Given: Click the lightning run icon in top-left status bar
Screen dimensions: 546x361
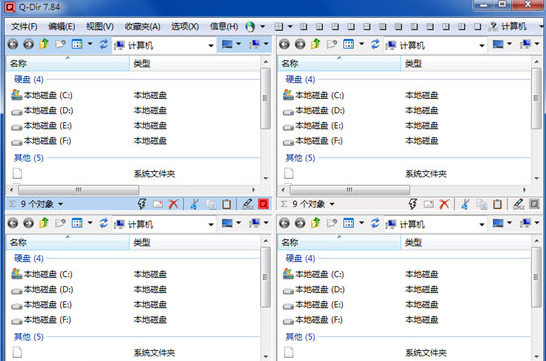Looking at the screenshot, I should 142,204.
